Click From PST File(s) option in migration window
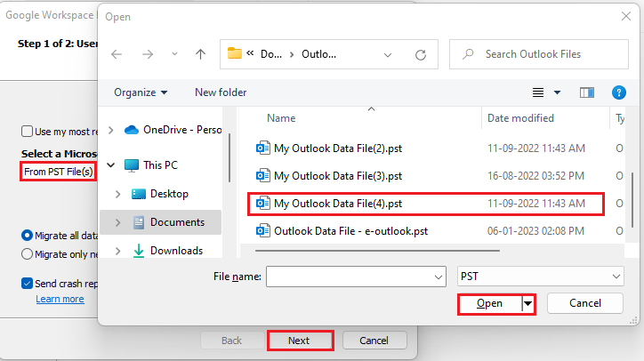644x361 pixels. (59, 172)
